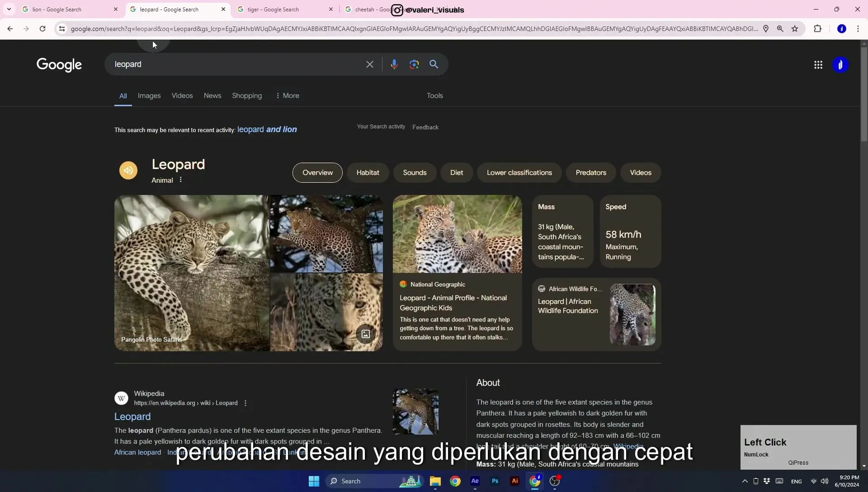Viewport: 868px width, 492px height.
Task: Select the News search tab
Action: pyautogui.click(x=212, y=96)
